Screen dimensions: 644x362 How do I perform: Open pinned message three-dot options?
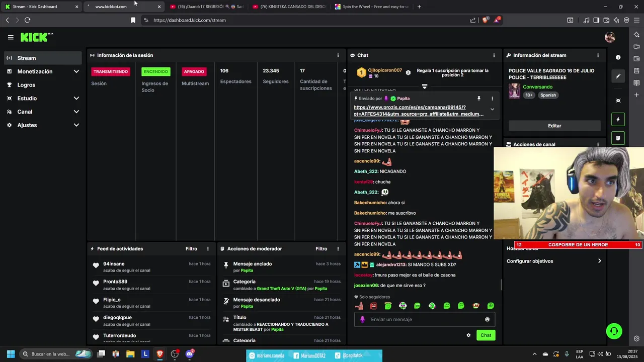click(x=492, y=99)
